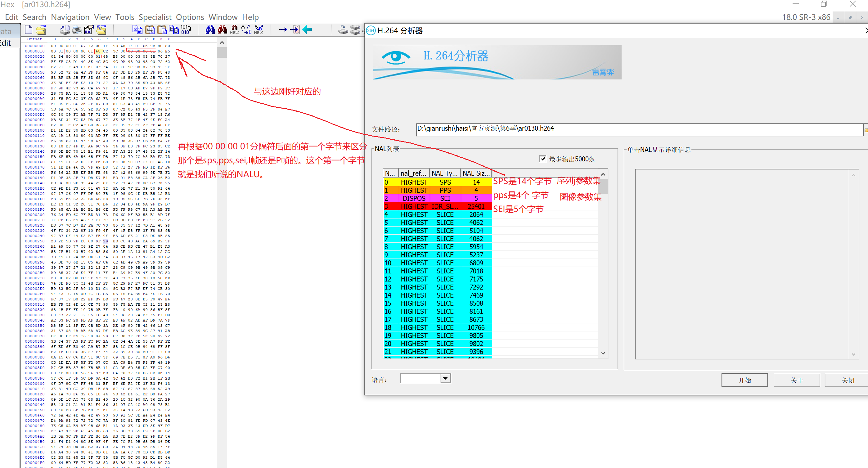Open the Tools menu
868x468 pixels.
click(125, 17)
